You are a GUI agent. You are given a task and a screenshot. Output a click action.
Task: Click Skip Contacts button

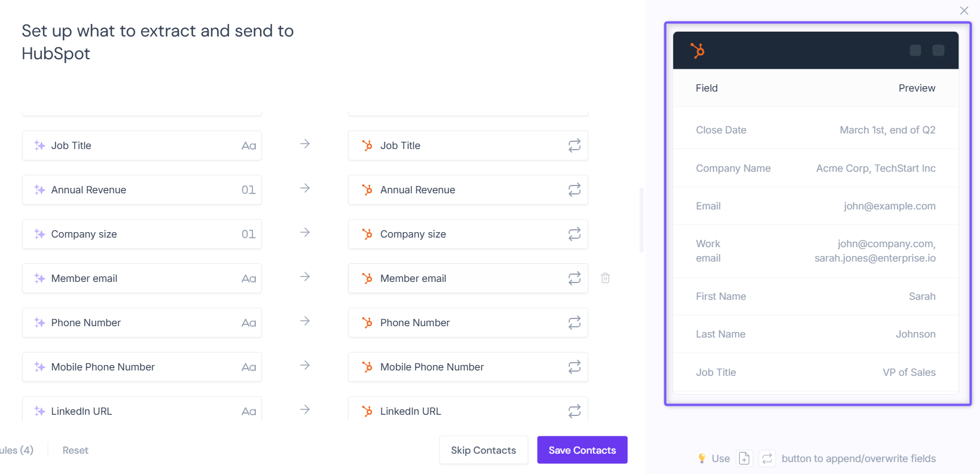[x=483, y=450]
